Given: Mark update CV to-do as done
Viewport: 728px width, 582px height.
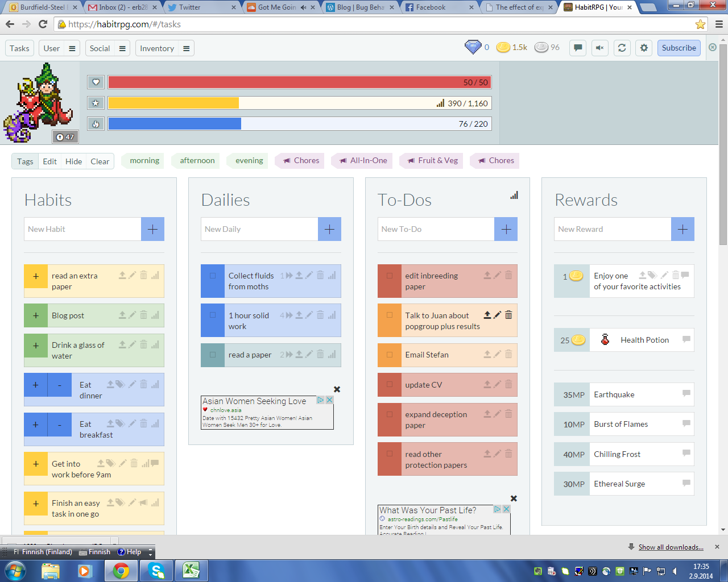Looking at the screenshot, I should pyautogui.click(x=390, y=385).
